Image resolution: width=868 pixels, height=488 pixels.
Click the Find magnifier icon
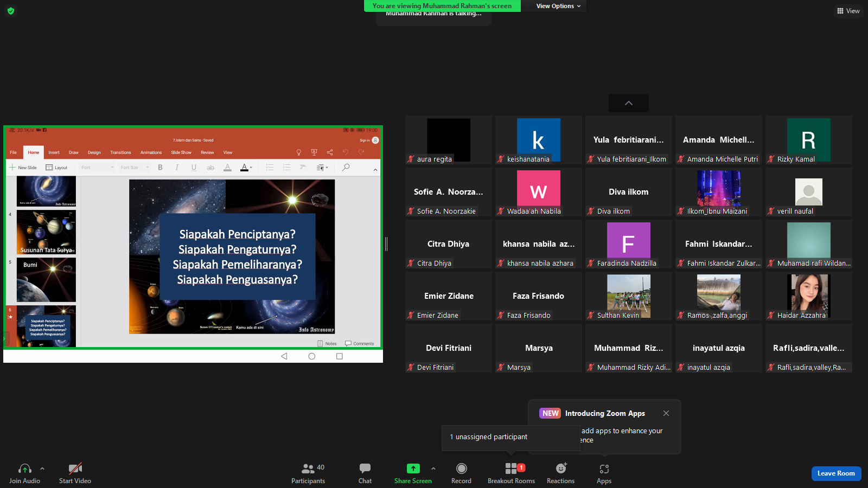point(346,168)
